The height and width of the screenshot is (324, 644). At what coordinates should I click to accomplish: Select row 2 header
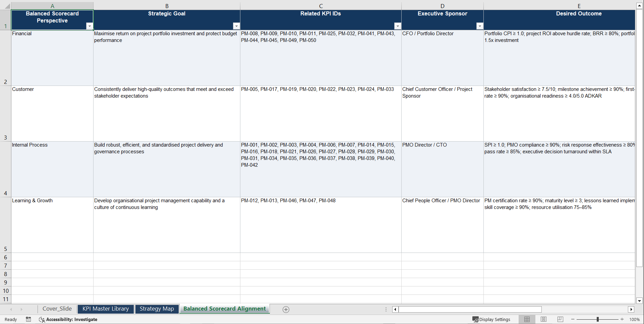pyautogui.click(x=5, y=58)
